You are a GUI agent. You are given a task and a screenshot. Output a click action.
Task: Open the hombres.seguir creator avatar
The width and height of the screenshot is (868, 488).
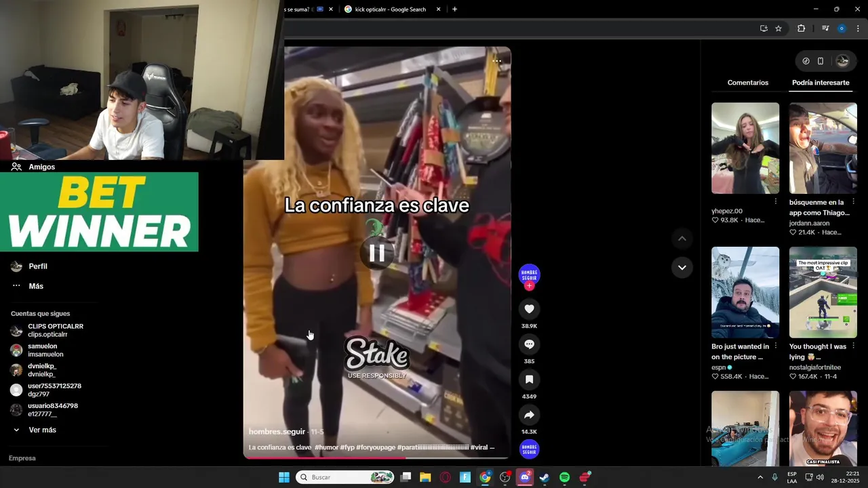tap(529, 274)
